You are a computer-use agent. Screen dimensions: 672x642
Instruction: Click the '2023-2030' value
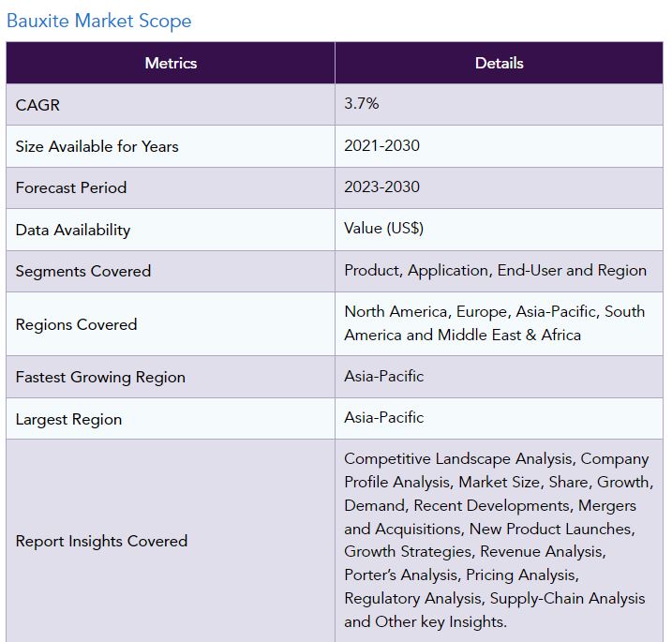pyautogui.click(x=381, y=187)
